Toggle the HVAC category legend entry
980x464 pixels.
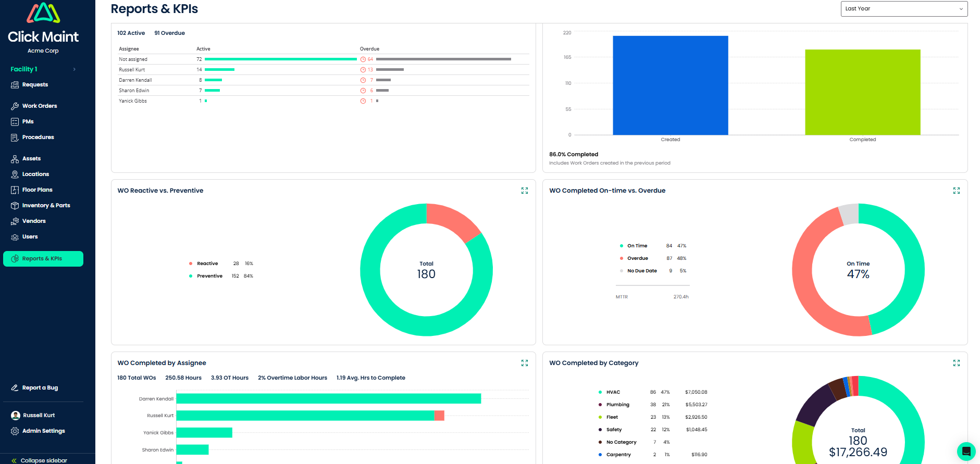pos(613,392)
